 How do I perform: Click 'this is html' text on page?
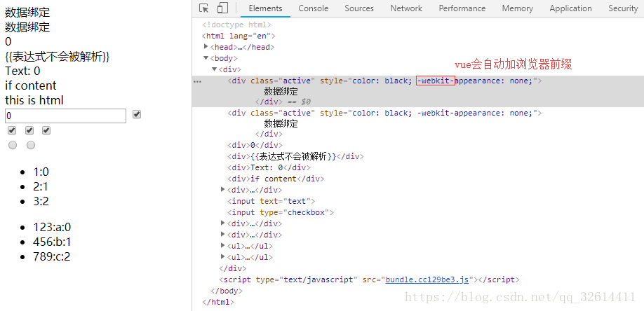tap(34, 100)
